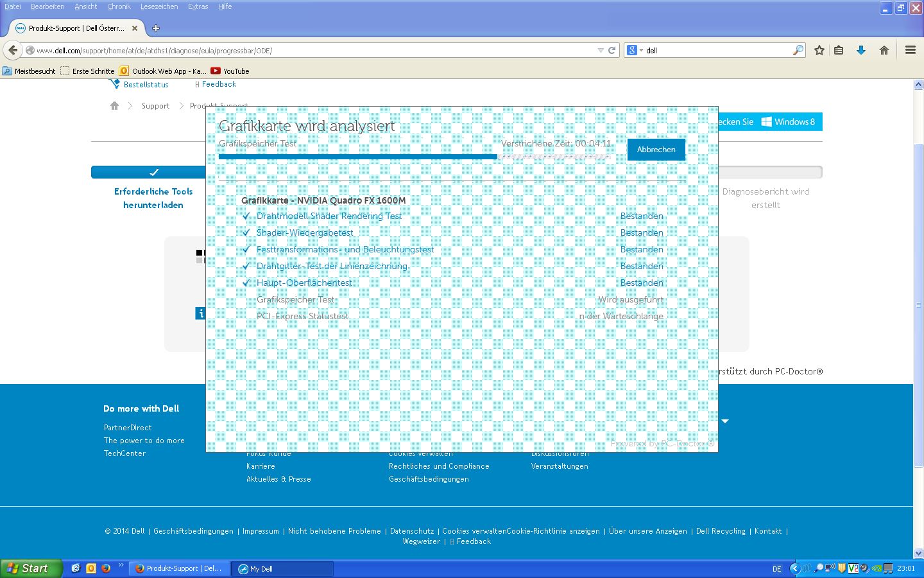Open the Meistbesucht bookmarks folder
The image size is (924, 578).
coord(29,71)
